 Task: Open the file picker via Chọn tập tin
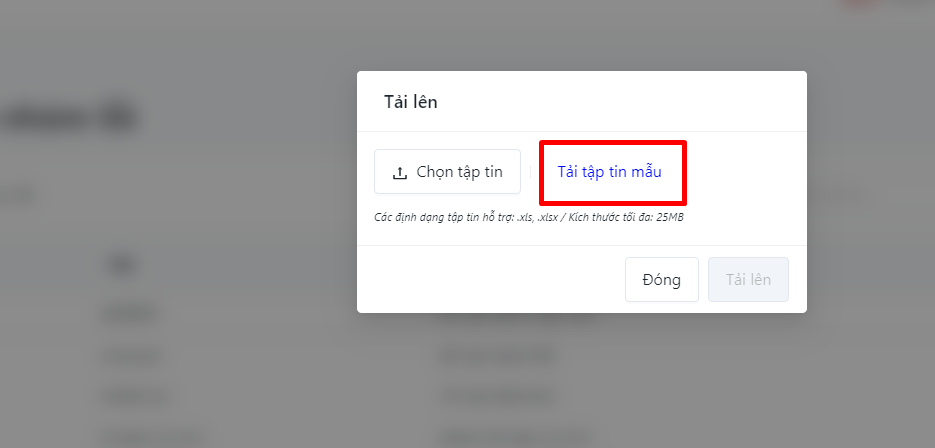point(447,172)
